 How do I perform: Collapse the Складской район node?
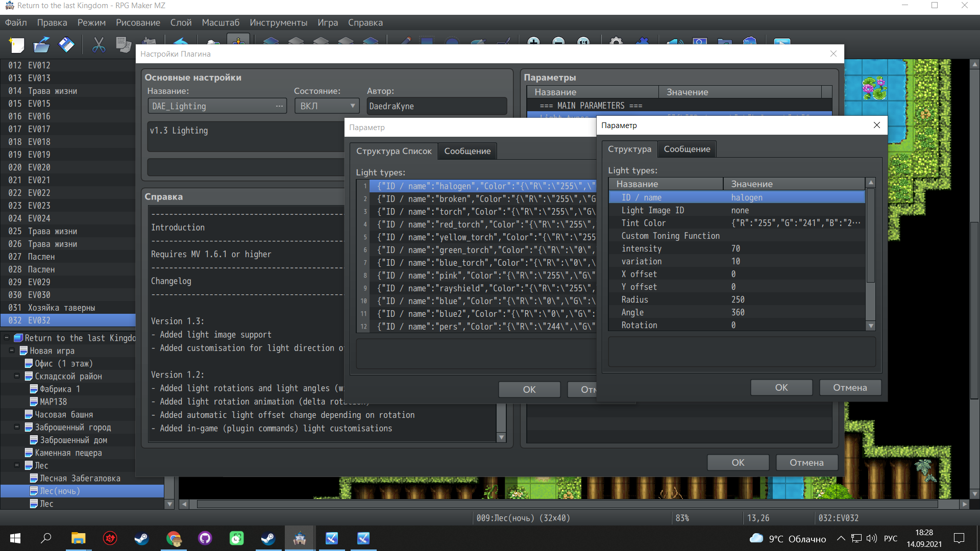pyautogui.click(x=17, y=376)
